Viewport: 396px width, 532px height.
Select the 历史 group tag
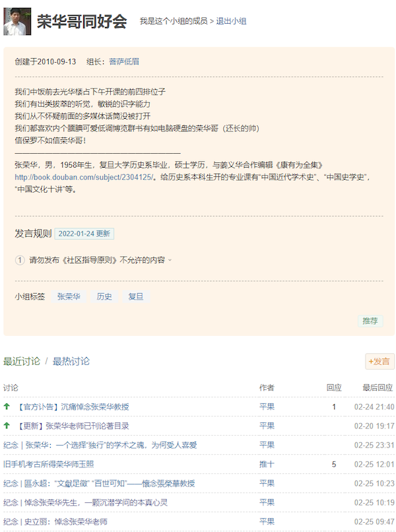104,297
